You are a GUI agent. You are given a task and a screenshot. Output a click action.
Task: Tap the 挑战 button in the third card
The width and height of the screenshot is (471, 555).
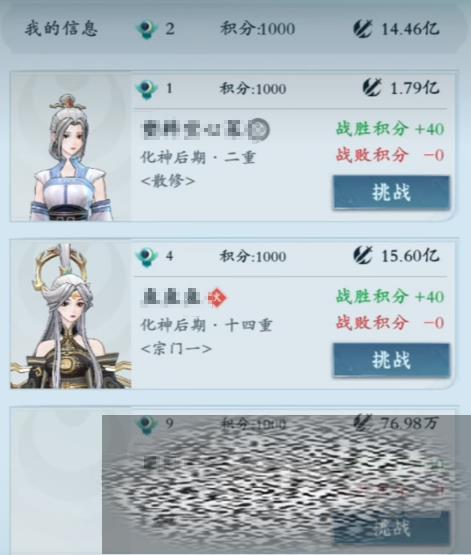click(x=391, y=527)
